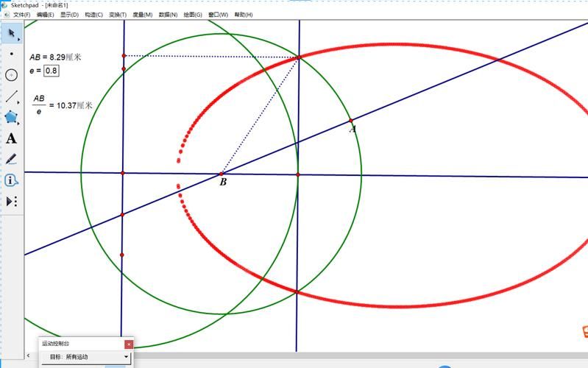This screenshot has width=588, height=368.
Task: Select the Marker pen tool
Action: point(11,159)
